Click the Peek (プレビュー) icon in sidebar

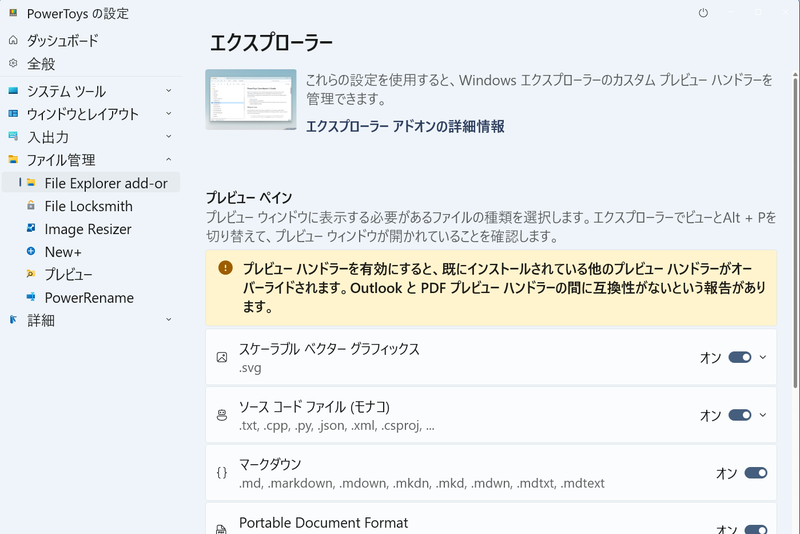tap(31, 274)
